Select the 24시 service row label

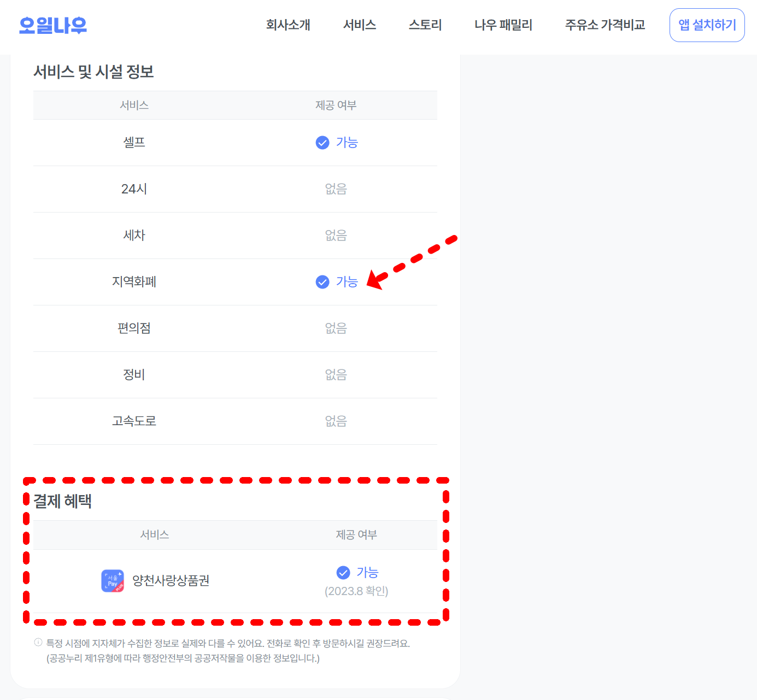[x=134, y=189]
